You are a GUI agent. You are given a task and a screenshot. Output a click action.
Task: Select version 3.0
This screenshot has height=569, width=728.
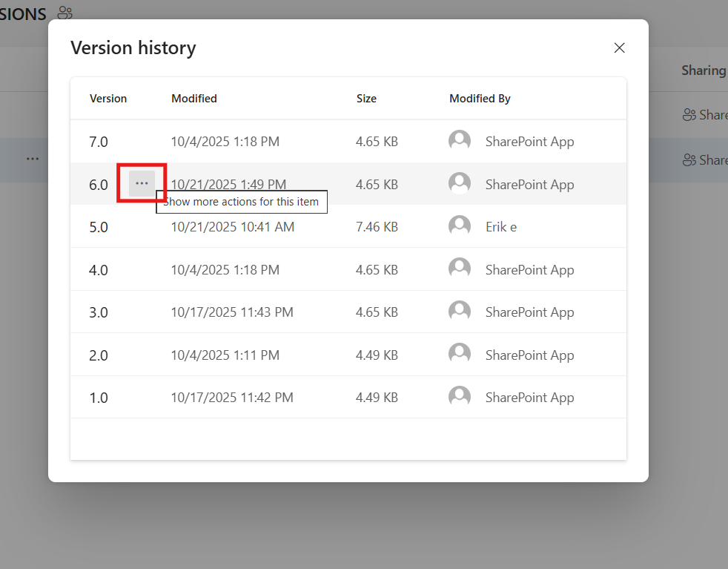tap(99, 312)
